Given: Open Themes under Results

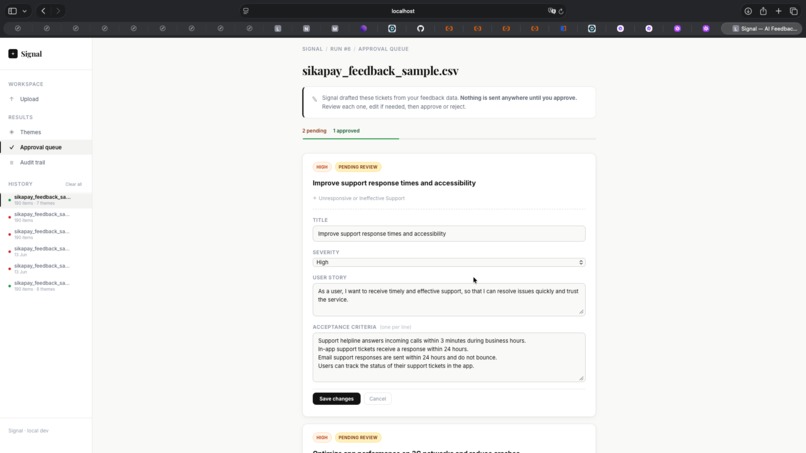Looking at the screenshot, I should [x=30, y=132].
